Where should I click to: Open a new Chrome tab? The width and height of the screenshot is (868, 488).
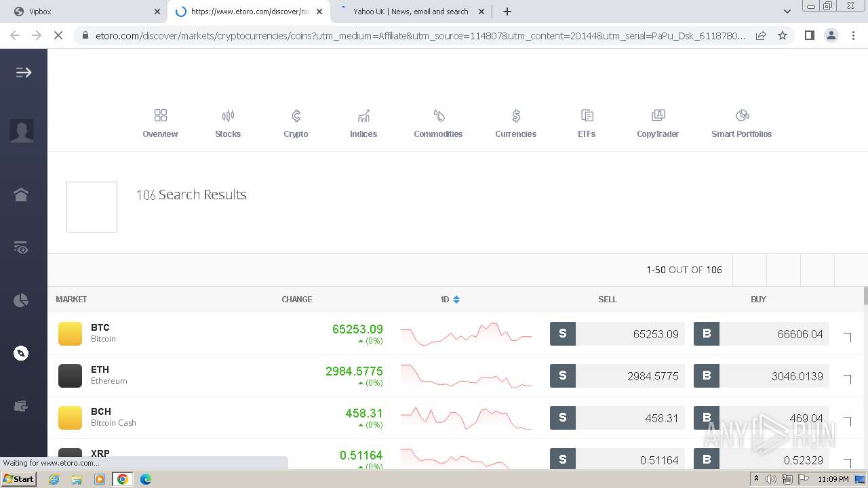pos(507,12)
